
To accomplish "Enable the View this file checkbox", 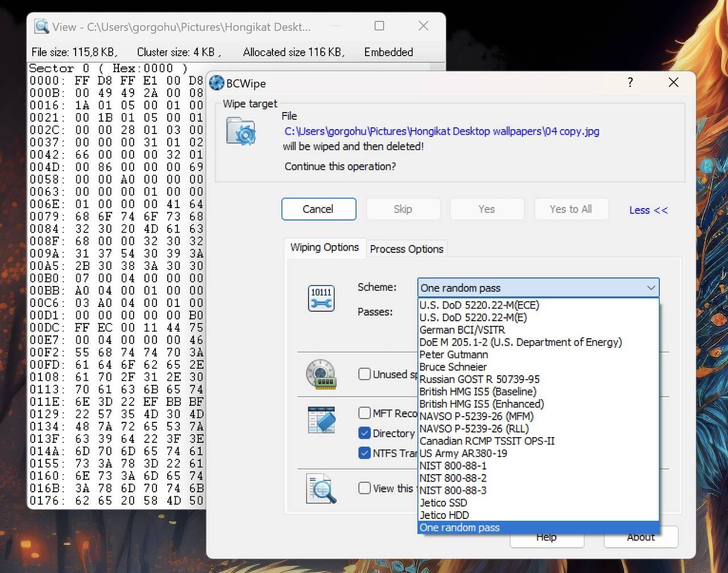I will (x=365, y=488).
